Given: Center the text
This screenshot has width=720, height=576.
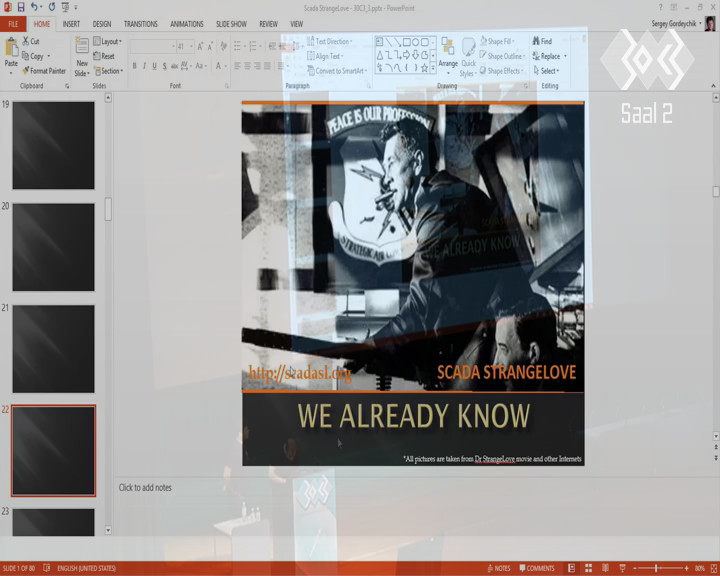Looking at the screenshot, I should pos(248,66).
